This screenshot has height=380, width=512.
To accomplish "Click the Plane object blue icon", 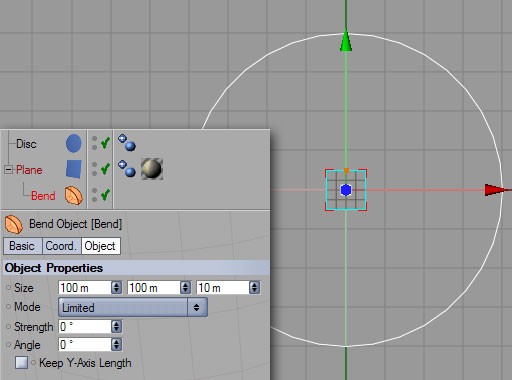I will [x=74, y=169].
